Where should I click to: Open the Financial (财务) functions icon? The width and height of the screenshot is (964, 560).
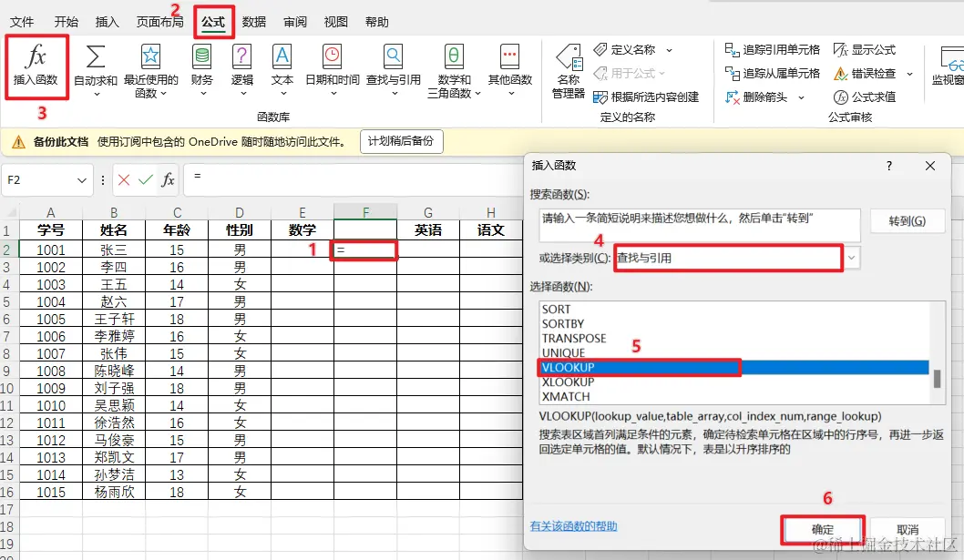click(x=202, y=56)
